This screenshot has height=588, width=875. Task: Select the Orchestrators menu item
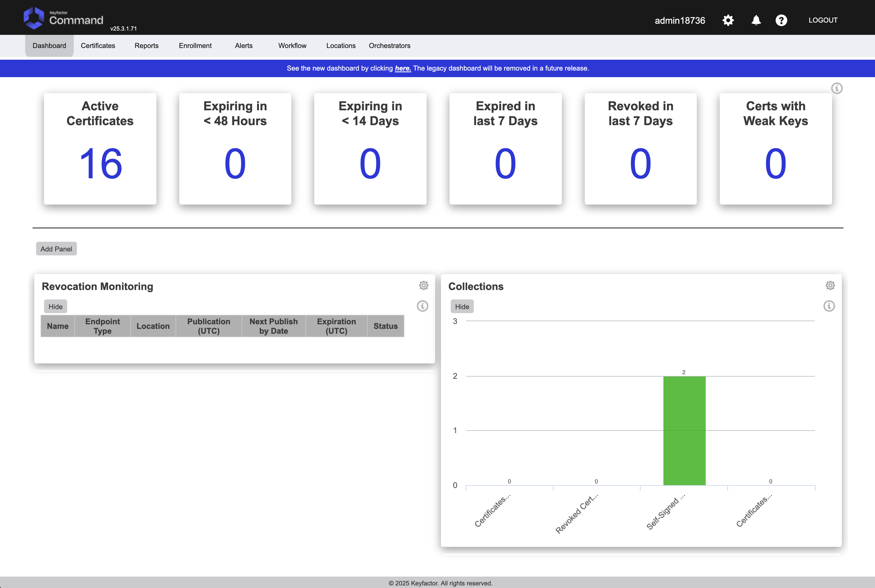point(389,46)
